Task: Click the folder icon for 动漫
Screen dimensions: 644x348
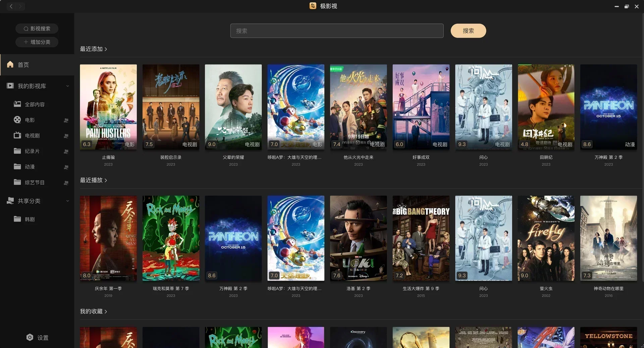Action: [x=17, y=166]
